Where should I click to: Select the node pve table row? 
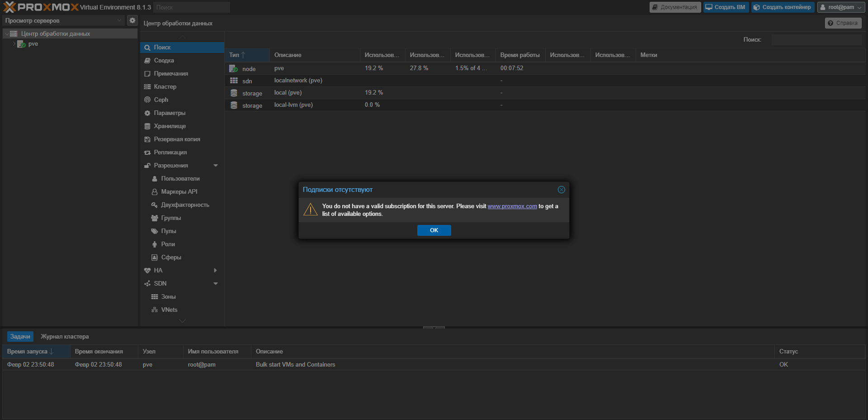[545, 68]
